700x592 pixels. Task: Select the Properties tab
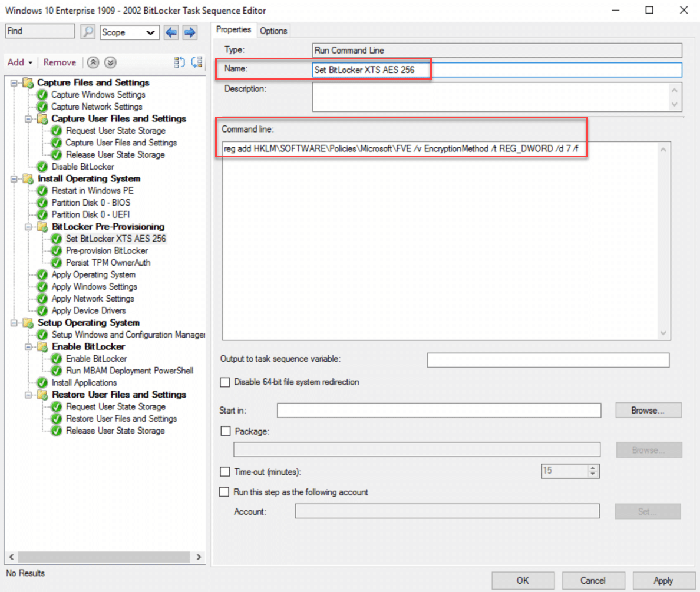point(234,29)
